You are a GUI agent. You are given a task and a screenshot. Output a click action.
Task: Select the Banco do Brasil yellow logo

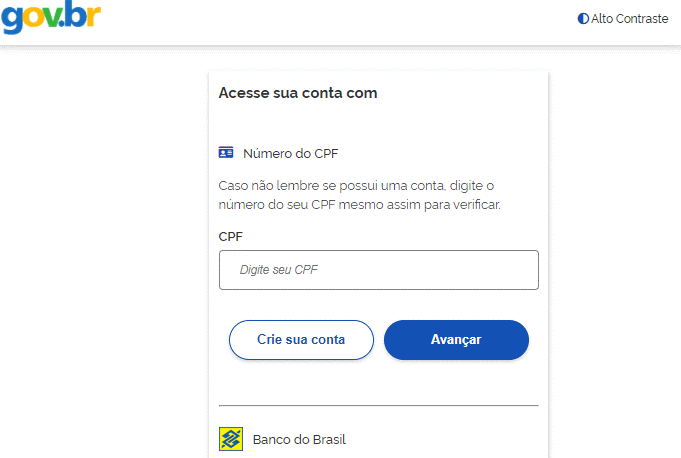click(x=231, y=439)
